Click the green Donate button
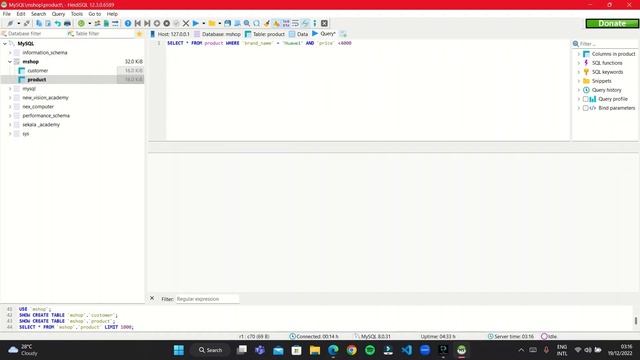Screen dimensions: 640x360 click(612, 23)
